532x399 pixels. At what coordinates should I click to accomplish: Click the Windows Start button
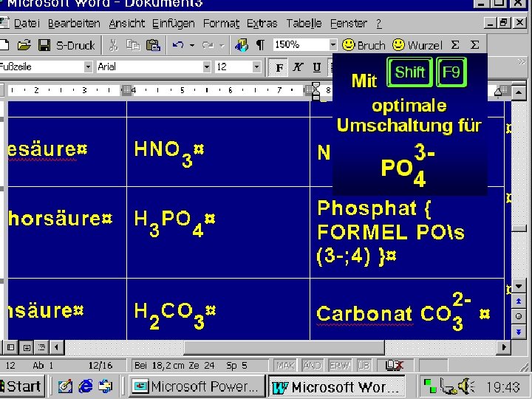coord(21,386)
